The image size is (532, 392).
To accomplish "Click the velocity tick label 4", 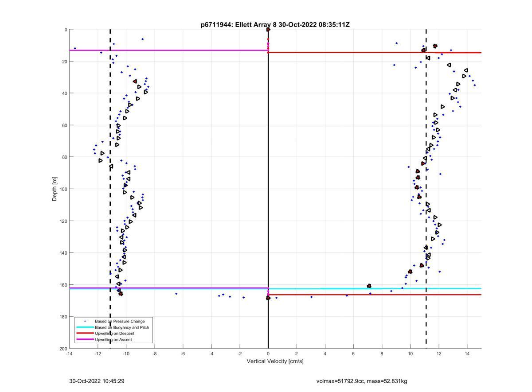I will coord(325,353).
